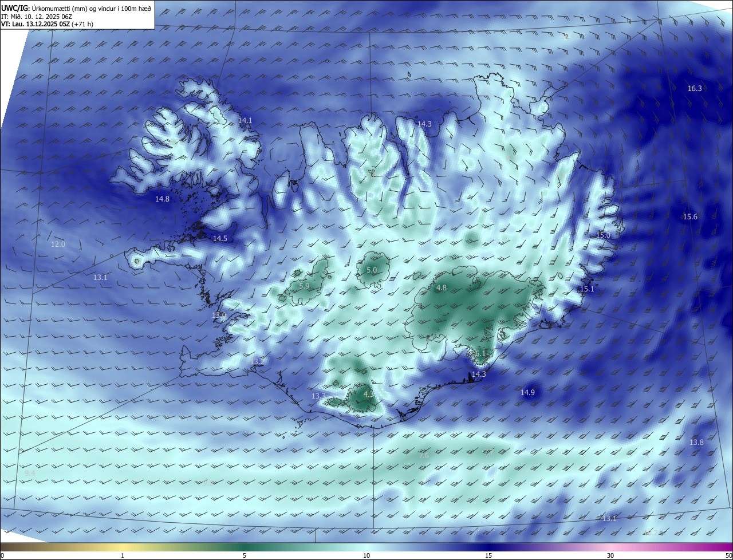This screenshot has height=560, width=733.
Task: Click the 9.4 value label on the map
Action: pos(30,473)
